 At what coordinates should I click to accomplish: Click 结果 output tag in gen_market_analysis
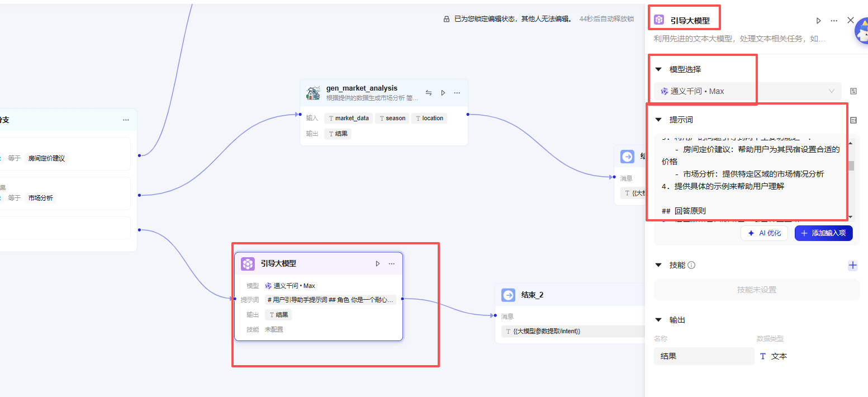338,134
